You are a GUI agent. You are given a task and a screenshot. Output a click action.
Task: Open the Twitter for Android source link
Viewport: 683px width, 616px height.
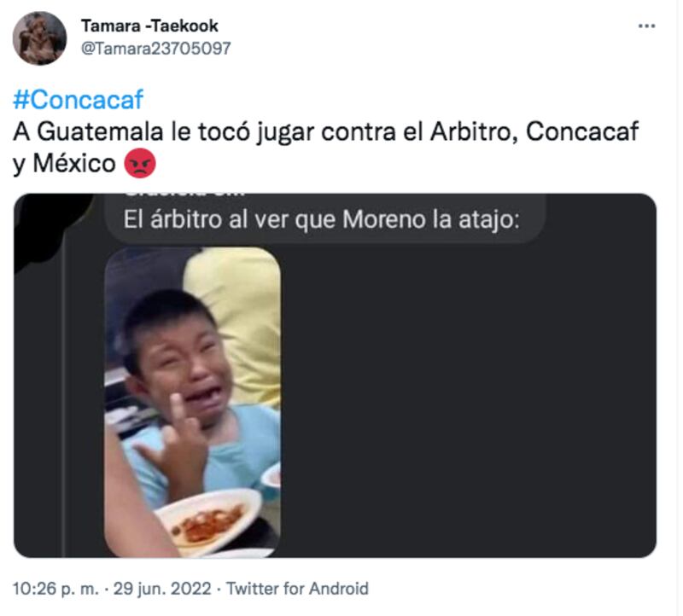point(297,589)
